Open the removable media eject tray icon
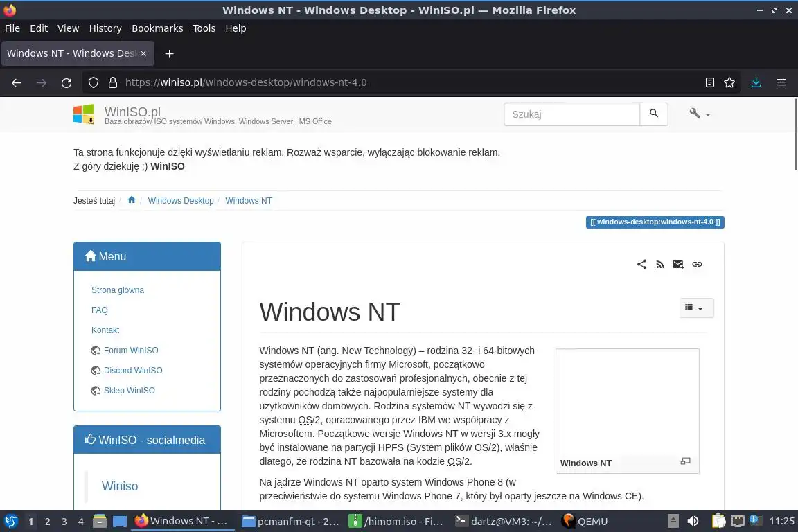The image size is (798, 532). pos(673,521)
